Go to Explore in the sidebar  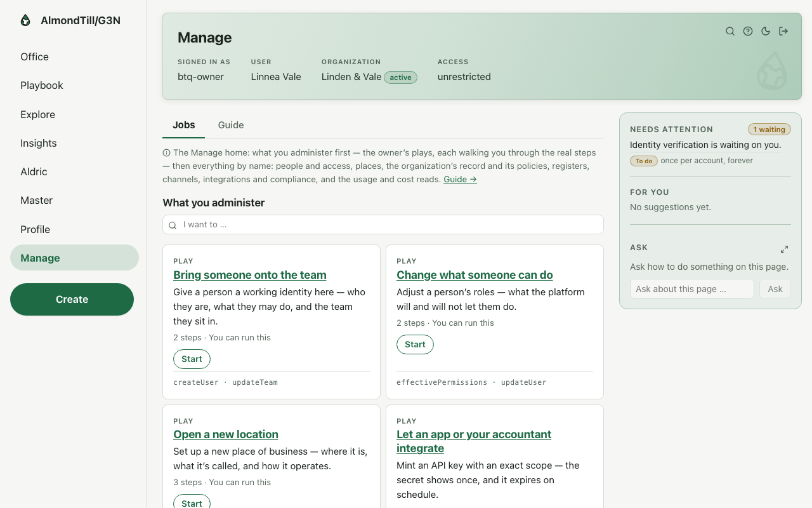pos(74,114)
